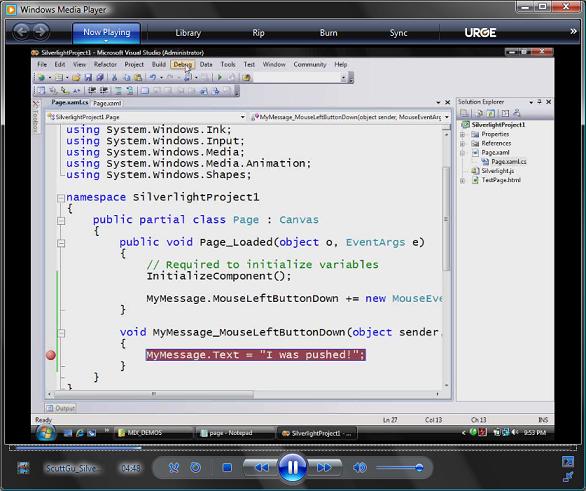
Task: Click the Paste toolbar icon
Action: [x=138, y=78]
